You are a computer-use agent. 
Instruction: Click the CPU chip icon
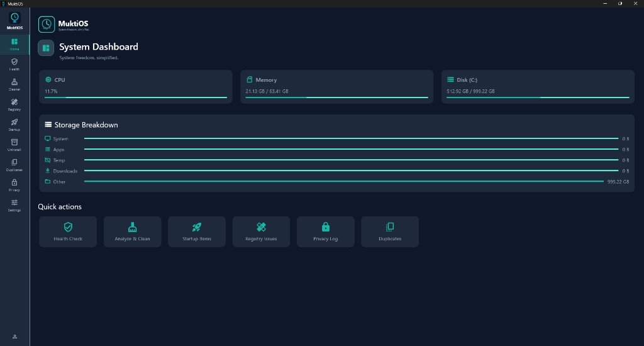click(48, 80)
